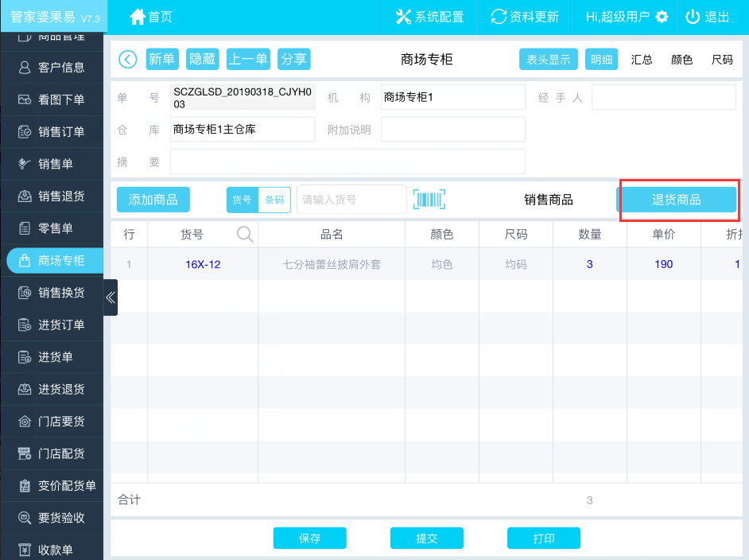The width and height of the screenshot is (749, 560).
Task: Switch to 汇总 view tab
Action: point(642,59)
